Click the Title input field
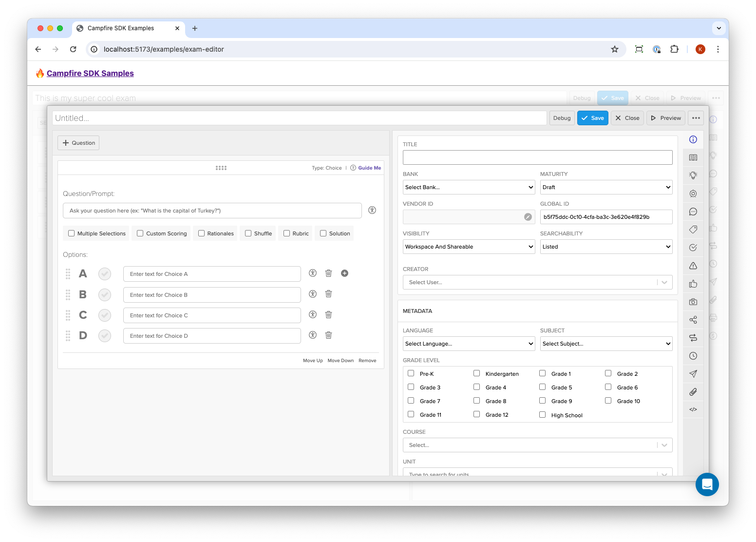The width and height of the screenshot is (756, 542). pos(538,157)
